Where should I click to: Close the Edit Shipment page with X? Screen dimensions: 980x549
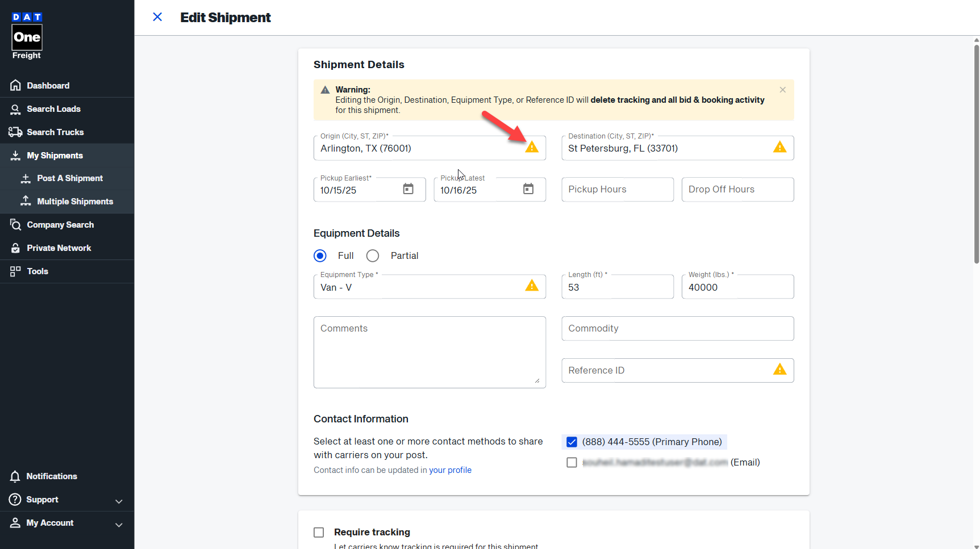click(x=157, y=17)
